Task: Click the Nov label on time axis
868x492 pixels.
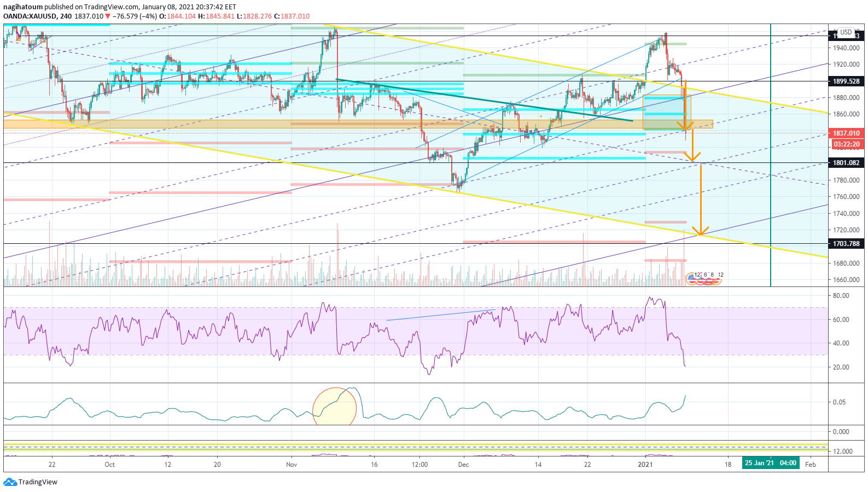Action: pos(292,465)
